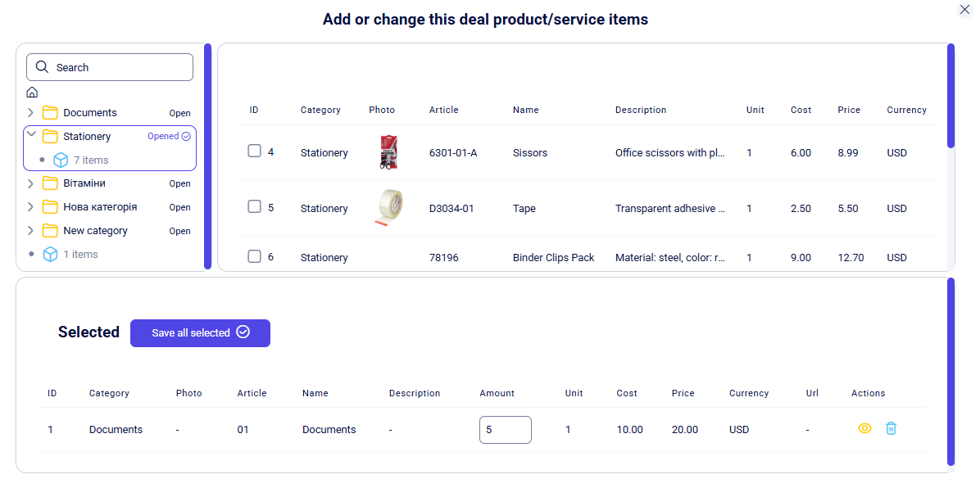Click the magnifier icon in search box

[43, 67]
